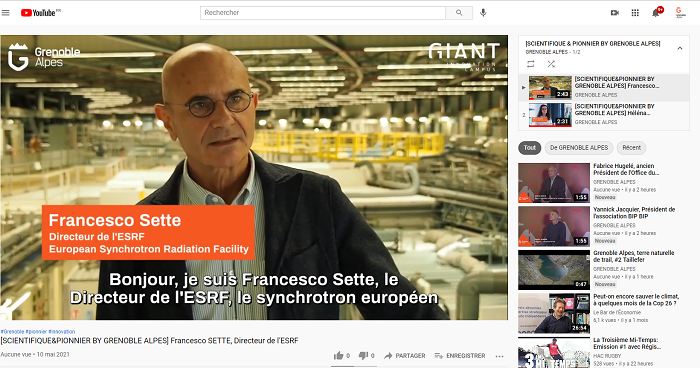Image resolution: width=700 pixels, height=368 pixels.
Task: Toggle playlist shuffle
Action: [x=551, y=64]
